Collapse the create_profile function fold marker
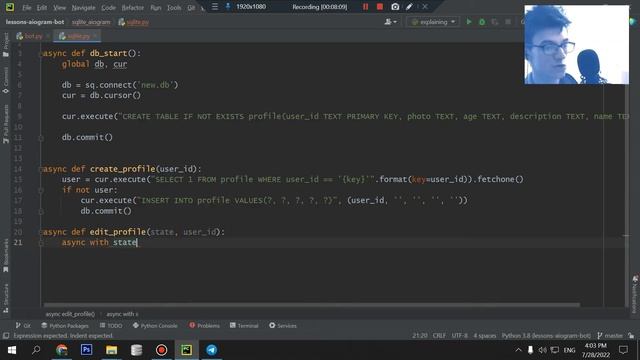This screenshot has height=360, width=640. click(41, 169)
